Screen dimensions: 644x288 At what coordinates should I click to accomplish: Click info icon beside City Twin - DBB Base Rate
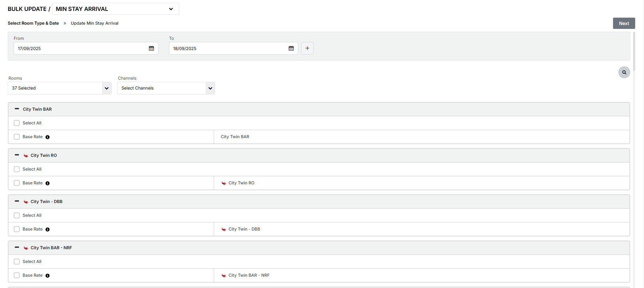pos(48,229)
